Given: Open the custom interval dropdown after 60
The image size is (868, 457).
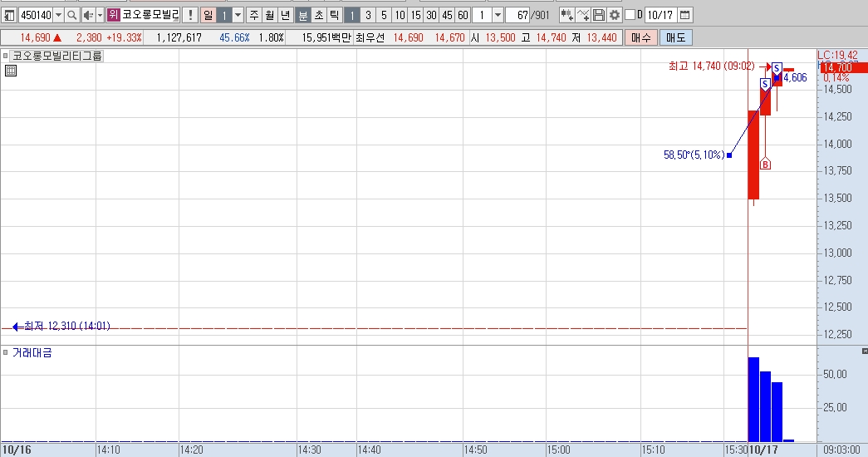Looking at the screenshot, I should 498,15.
